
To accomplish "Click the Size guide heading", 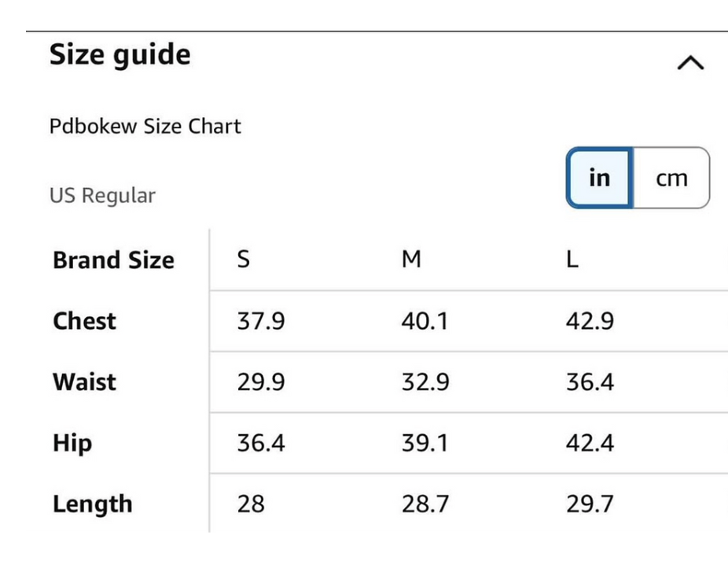I will (120, 55).
